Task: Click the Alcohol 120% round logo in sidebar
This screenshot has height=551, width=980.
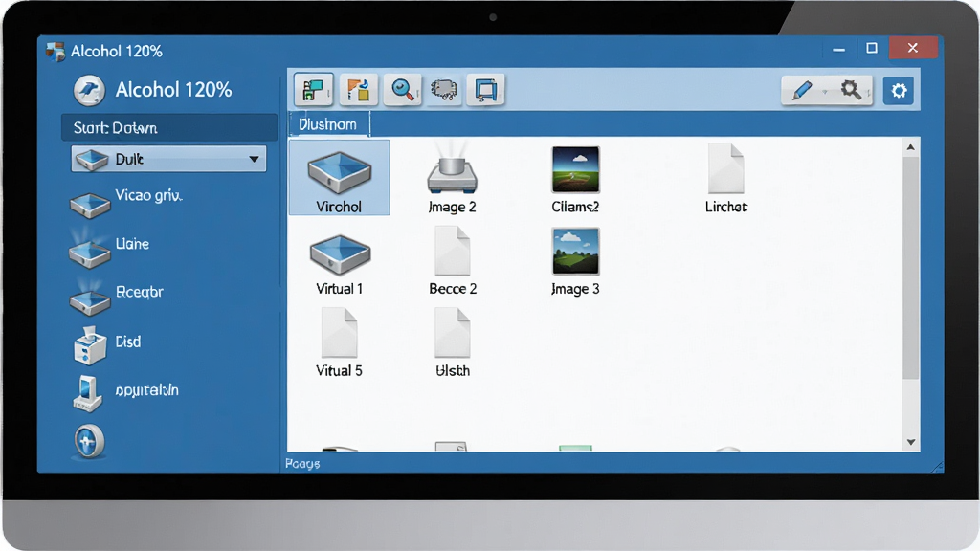Action: [89, 91]
